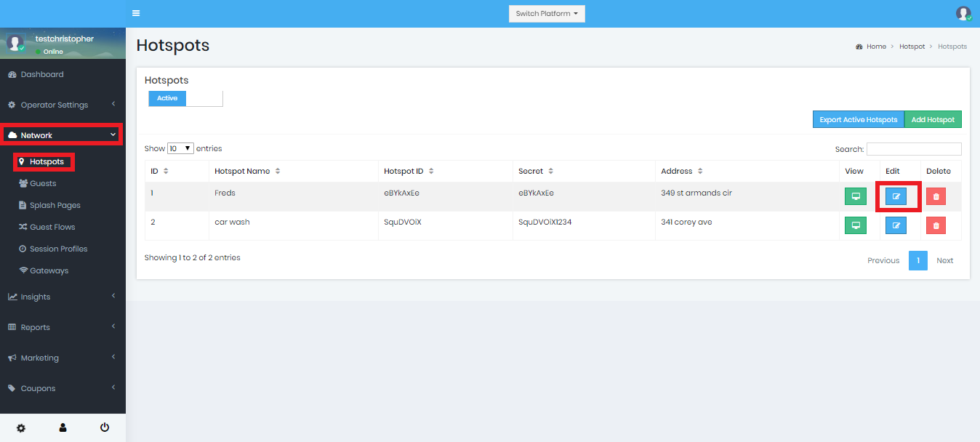Expand the Marketing menu
The height and width of the screenshot is (442, 980).
[x=63, y=358]
